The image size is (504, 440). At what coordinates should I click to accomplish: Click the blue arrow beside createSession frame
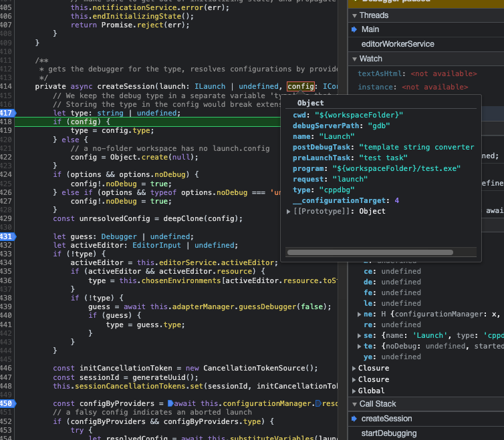[x=354, y=419]
